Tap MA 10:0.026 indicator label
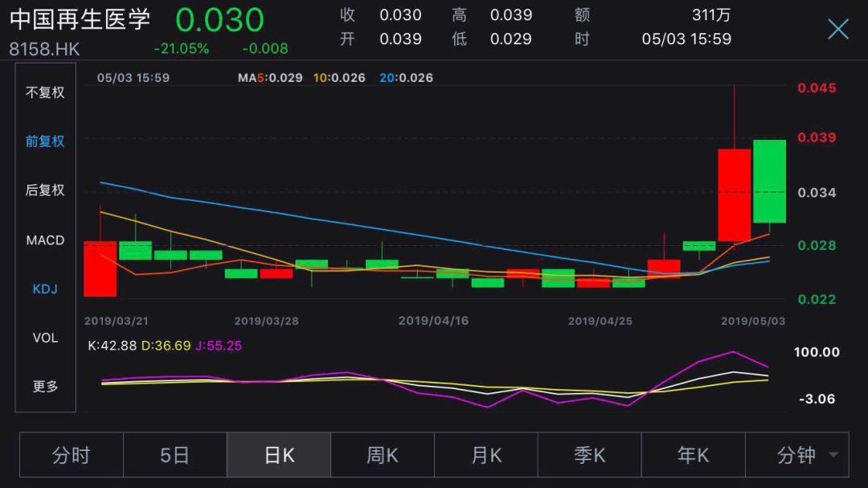Viewport: 868px width, 488px height. [x=339, y=78]
